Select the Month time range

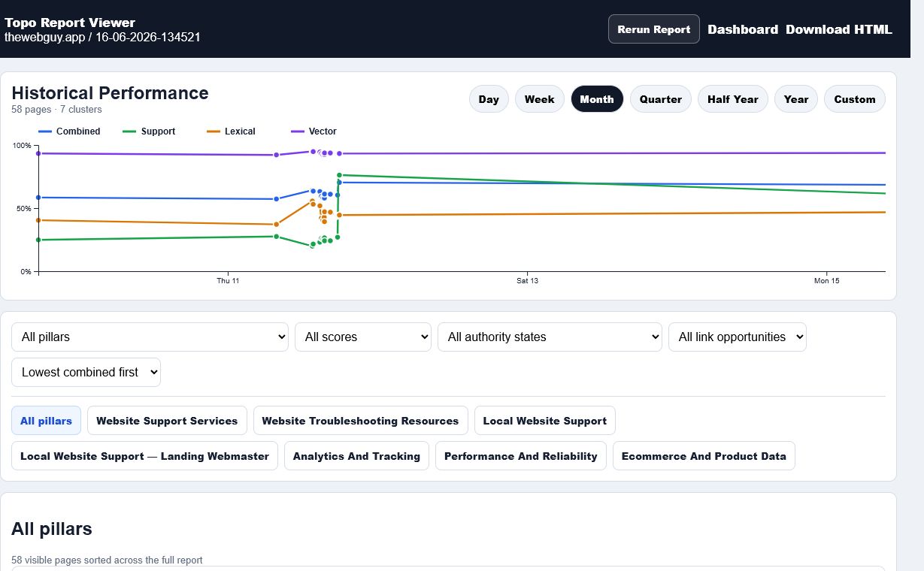point(597,99)
